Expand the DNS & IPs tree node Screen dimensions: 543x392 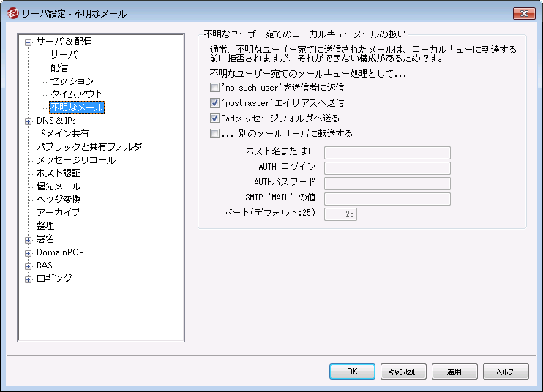29,121
